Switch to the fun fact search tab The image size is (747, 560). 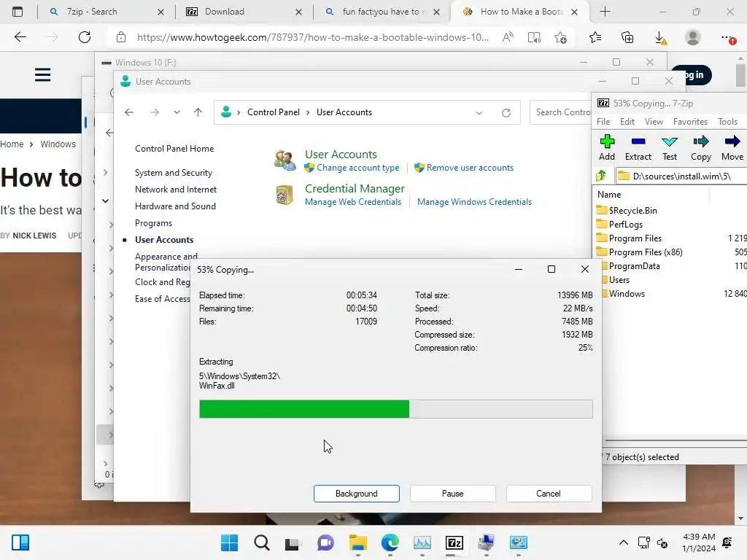point(381,12)
